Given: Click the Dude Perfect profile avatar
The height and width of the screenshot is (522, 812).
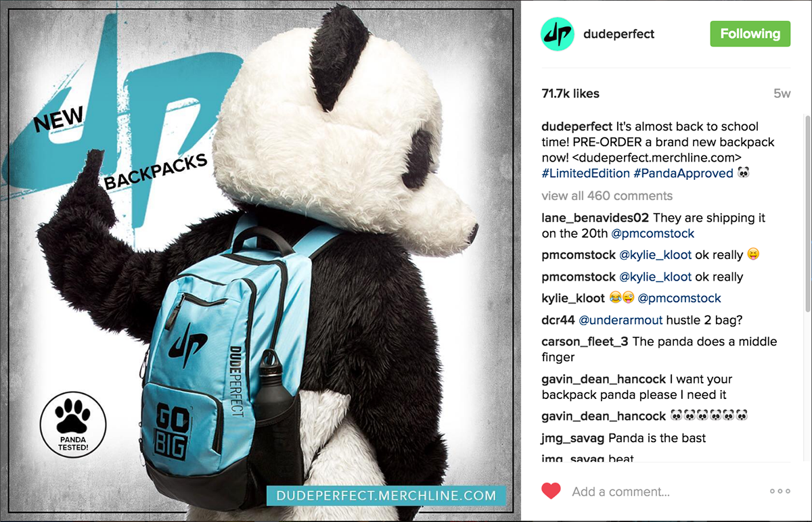Looking at the screenshot, I should pos(558,34).
